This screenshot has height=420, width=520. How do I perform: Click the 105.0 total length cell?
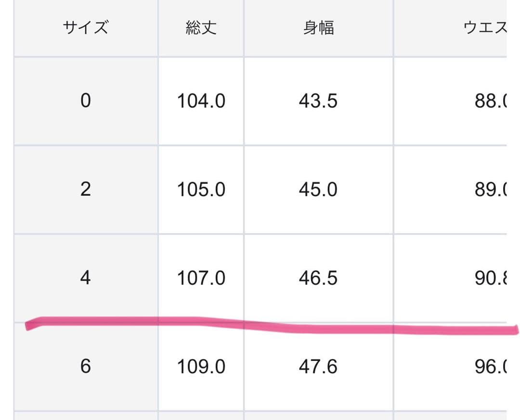tap(201, 190)
